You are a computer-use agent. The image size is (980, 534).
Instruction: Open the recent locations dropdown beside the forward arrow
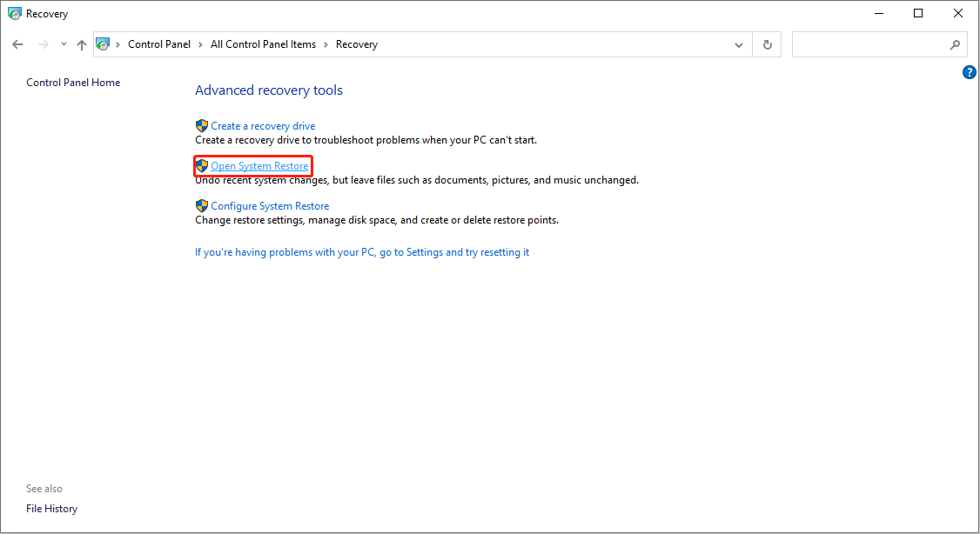tap(63, 43)
